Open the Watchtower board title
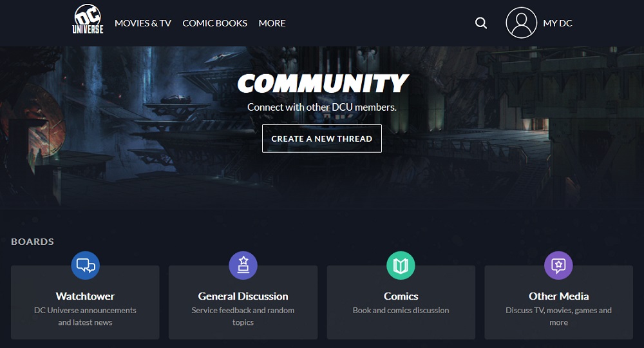644x348 pixels. (x=86, y=296)
